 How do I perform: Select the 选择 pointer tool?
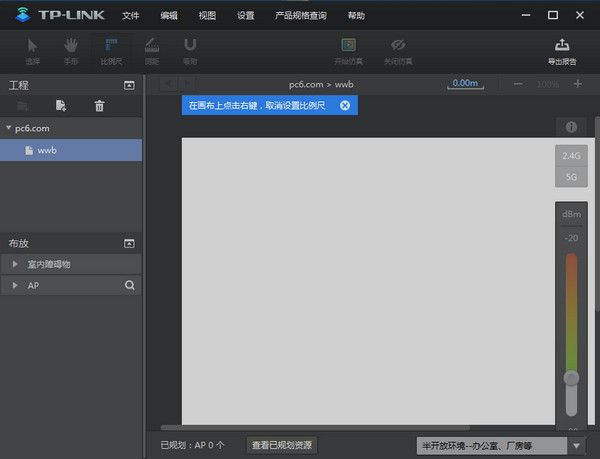pyautogui.click(x=32, y=49)
